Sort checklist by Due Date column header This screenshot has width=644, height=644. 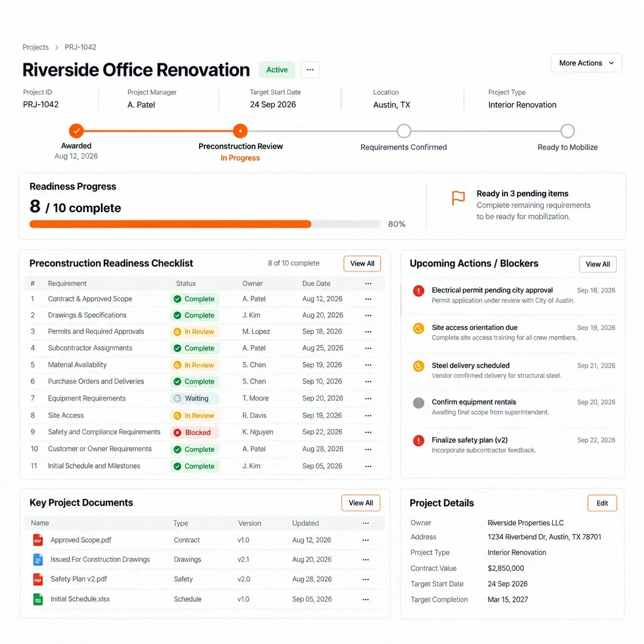tap(316, 283)
